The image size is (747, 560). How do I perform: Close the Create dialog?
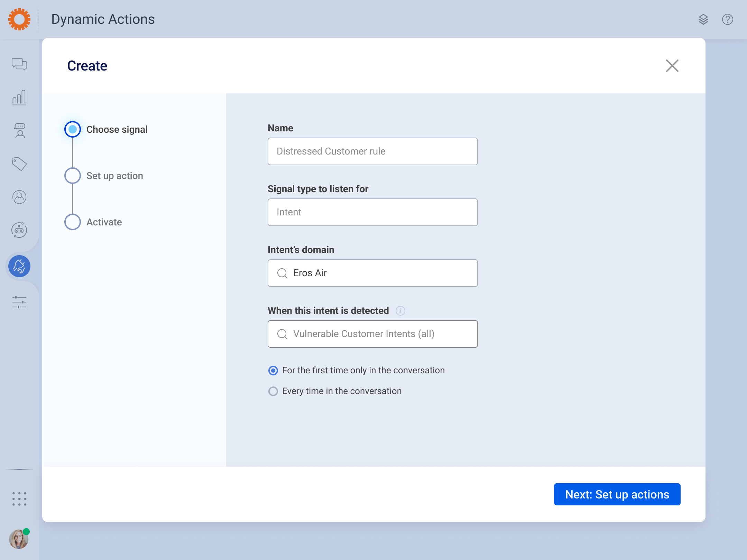[x=672, y=66]
